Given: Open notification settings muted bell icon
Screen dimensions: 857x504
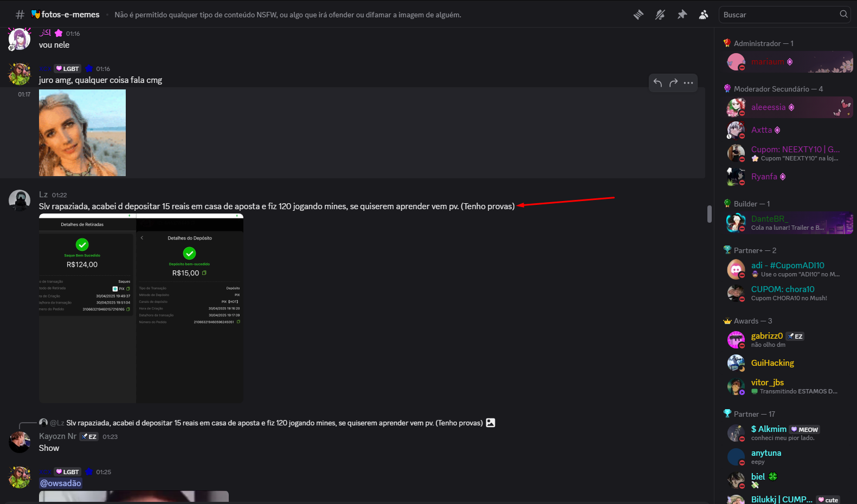Looking at the screenshot, I should (660, 15).
